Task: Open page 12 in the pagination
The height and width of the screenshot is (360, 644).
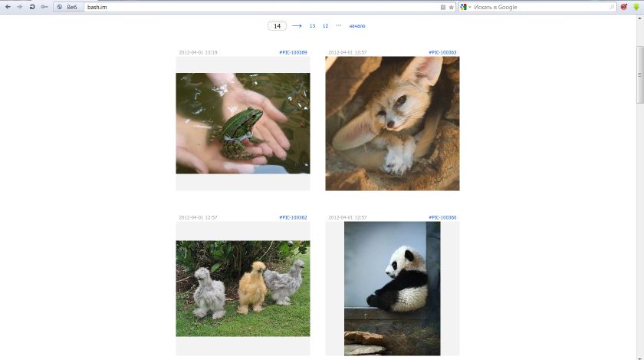Action: coord(325,26)
